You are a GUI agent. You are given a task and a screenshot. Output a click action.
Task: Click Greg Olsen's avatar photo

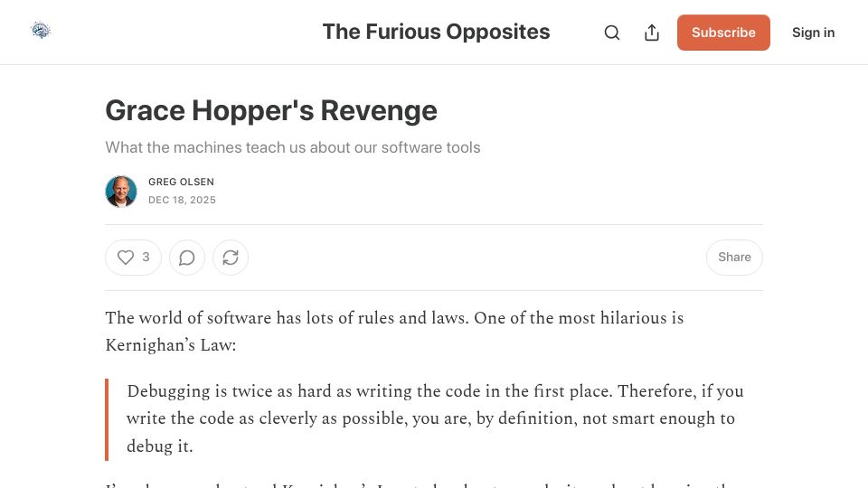point(121,192)
